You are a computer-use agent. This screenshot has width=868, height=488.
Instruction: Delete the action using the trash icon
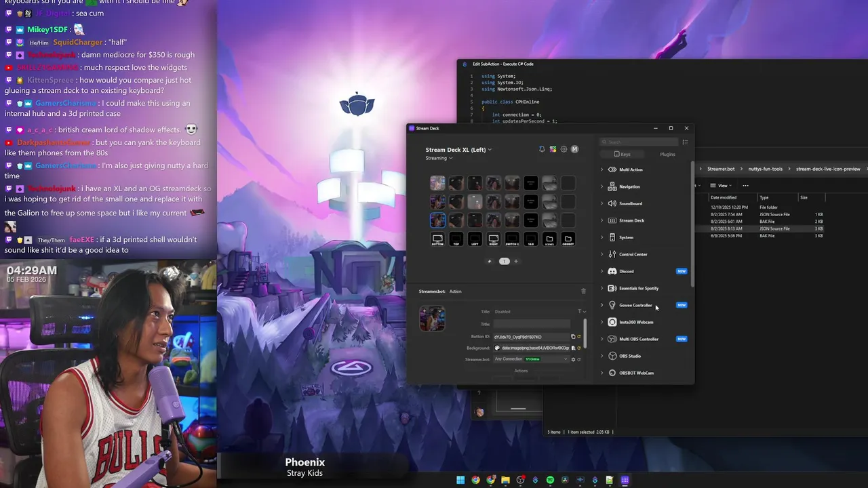click(583, 291)
